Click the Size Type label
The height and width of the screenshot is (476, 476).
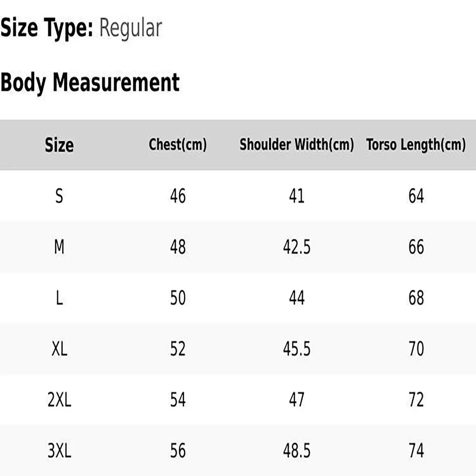click(x=46, y=28)
